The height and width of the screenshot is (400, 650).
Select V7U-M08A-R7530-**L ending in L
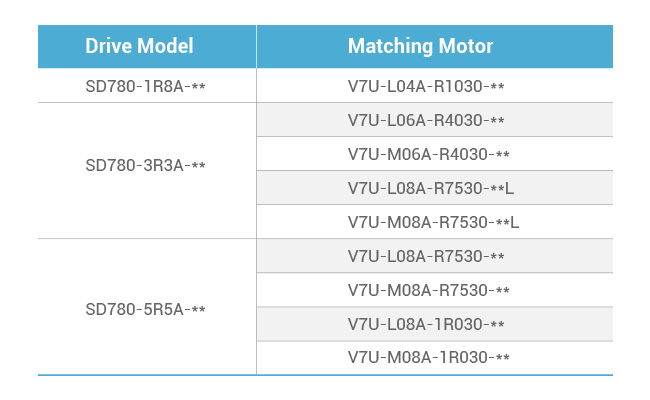pyautogui.click(x=434, y=222)
